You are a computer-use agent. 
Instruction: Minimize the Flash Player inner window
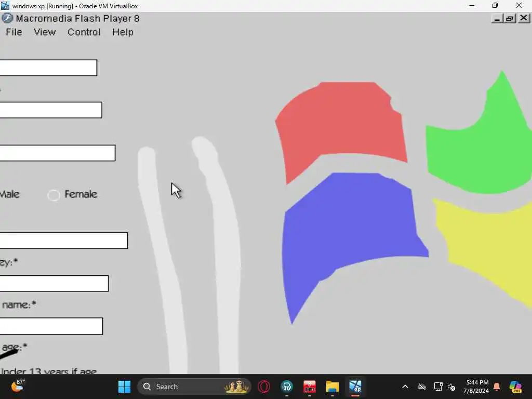tap(497, 18)
